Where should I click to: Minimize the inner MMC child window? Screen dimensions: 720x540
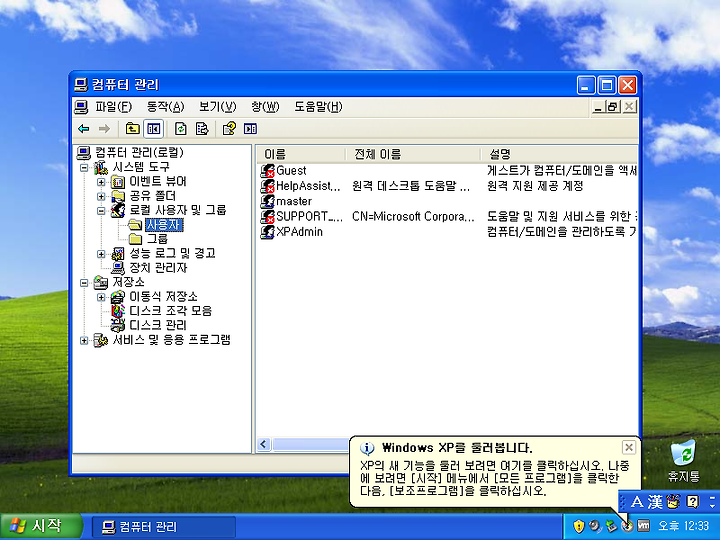click(x=598, y=107)
